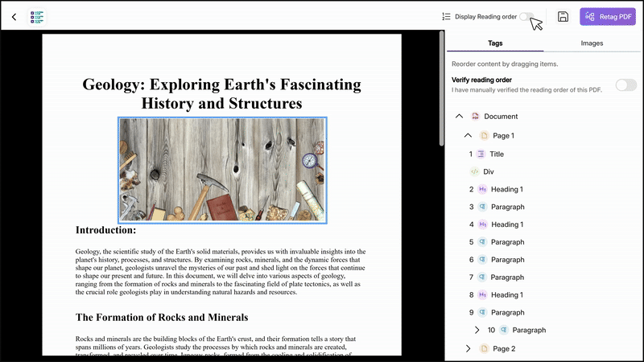Image resolution: width=644 pixels, height=362 pixels.
Task: Click the reading order list icon
Action: tap(446, 16)
